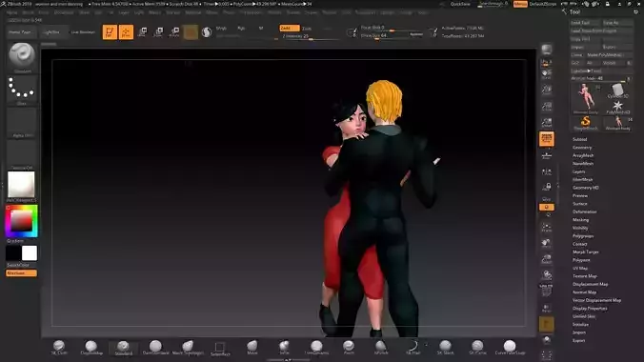
Task: Toggle Live Boolean mode
Action: (x=83, y=32)
